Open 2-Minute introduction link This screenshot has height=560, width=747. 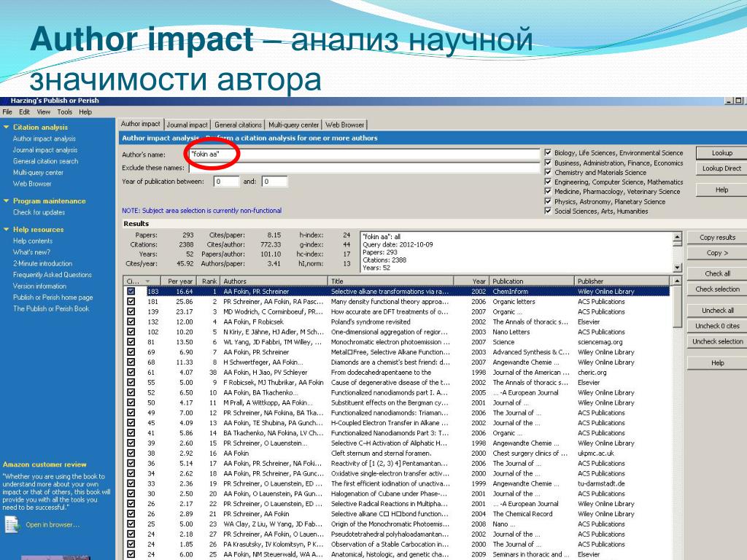pyautogui.click(x=43, y=263)
